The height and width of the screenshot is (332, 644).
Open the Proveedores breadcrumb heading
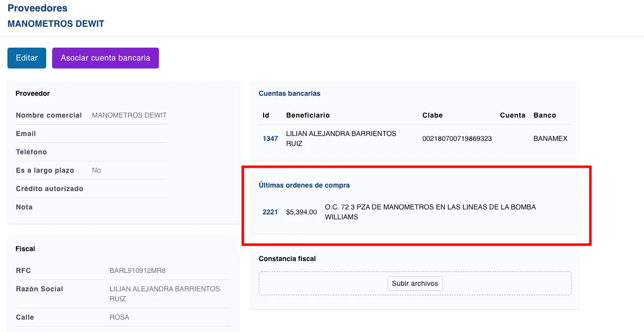tap(38, 8)
